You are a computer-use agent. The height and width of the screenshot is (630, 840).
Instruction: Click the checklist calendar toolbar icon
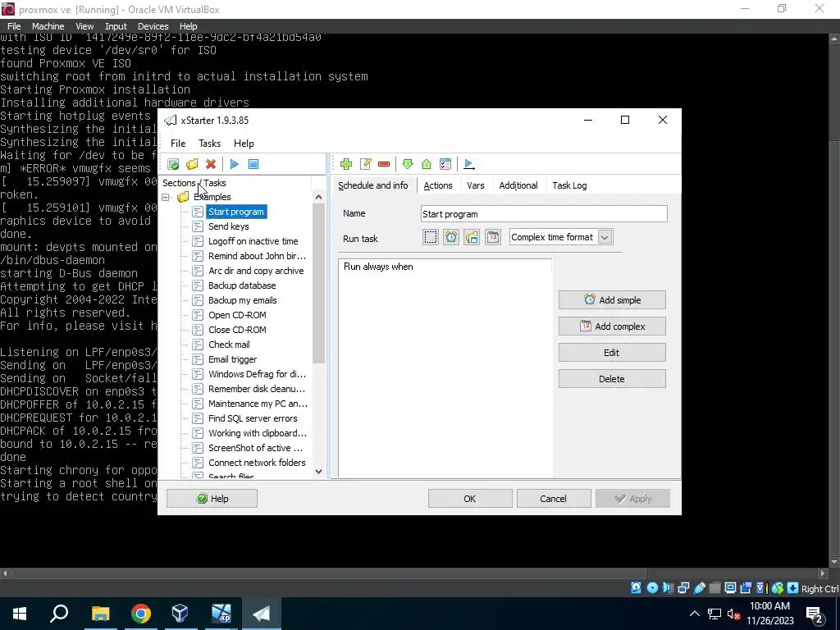point(445,164)
